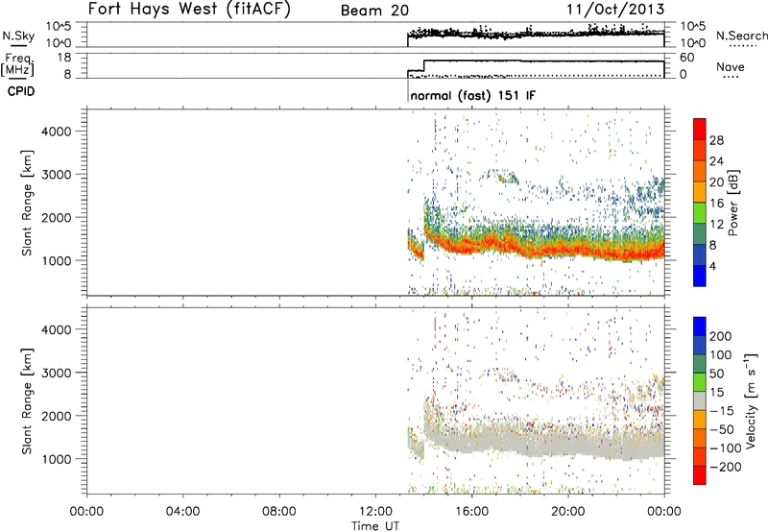Click the red top segment of the power colorbar
Screen dimensions: 768x532
pyautogui.click(x=700, y=130)
